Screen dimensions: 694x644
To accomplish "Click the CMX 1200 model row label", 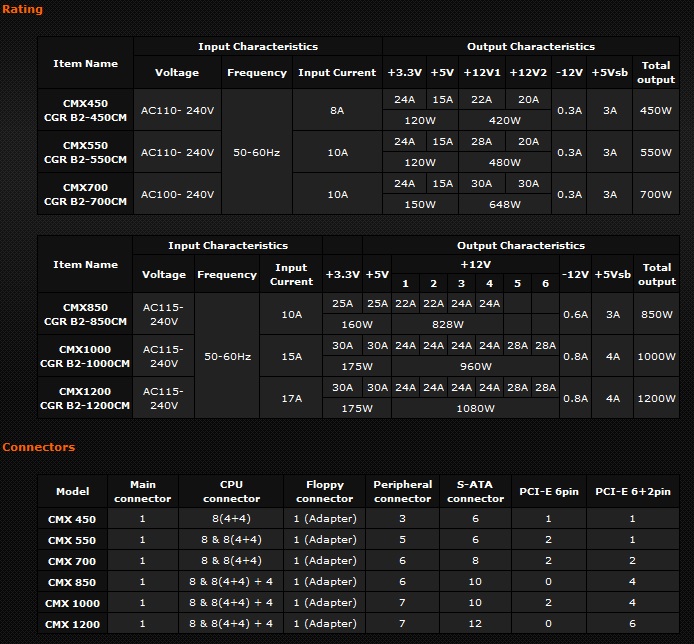I will pyautogui.click(x=72, y=624).
